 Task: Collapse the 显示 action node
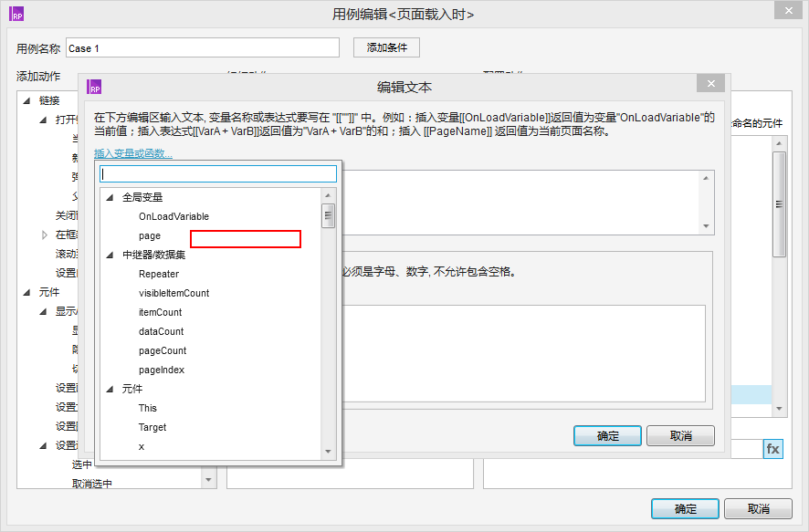43,311
